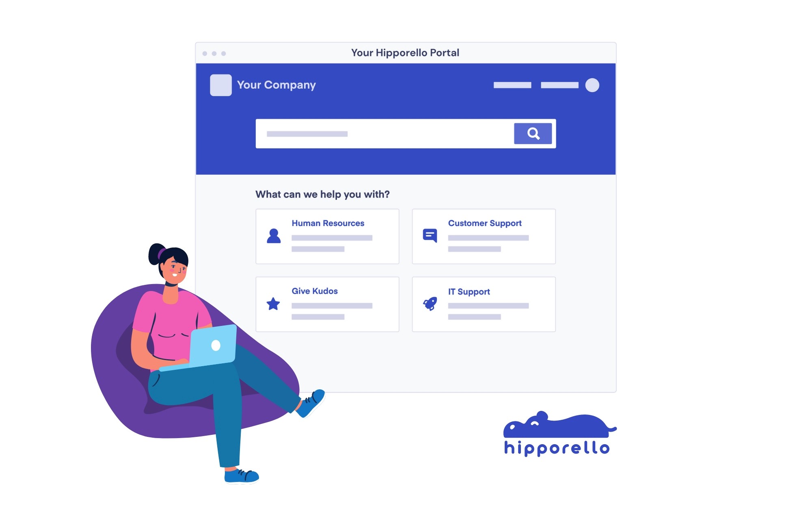The image size is (812, 508).
Task: Click the IT Support rocket icon
Action: (x=430, y=303)
